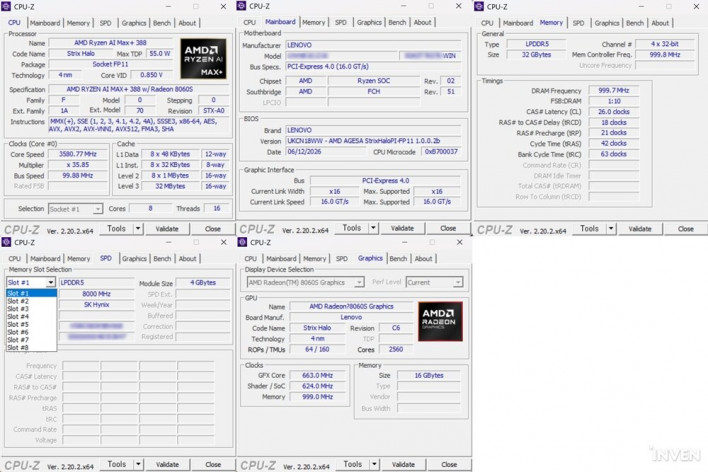Click Validate in the SPD window
Screen dimensions: 708x472
167,464
